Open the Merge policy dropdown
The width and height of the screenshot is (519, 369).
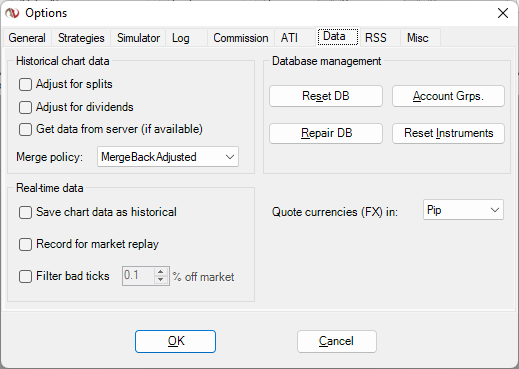168,157
